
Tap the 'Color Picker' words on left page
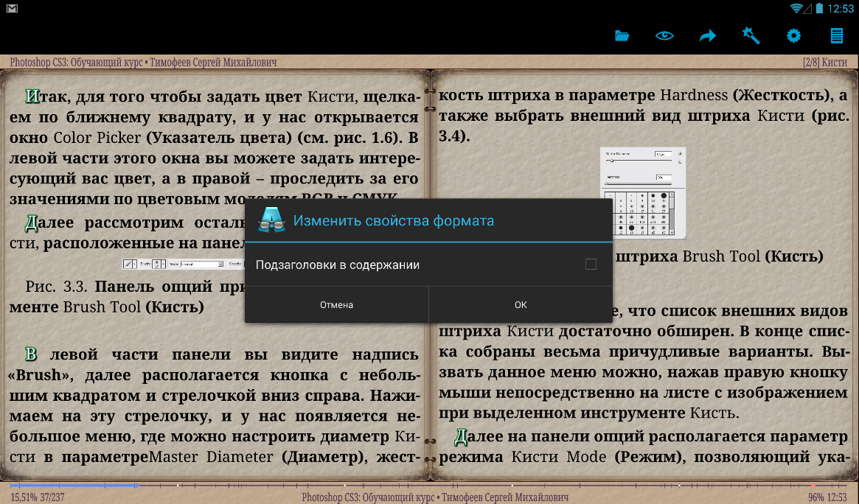coord(97,137)
